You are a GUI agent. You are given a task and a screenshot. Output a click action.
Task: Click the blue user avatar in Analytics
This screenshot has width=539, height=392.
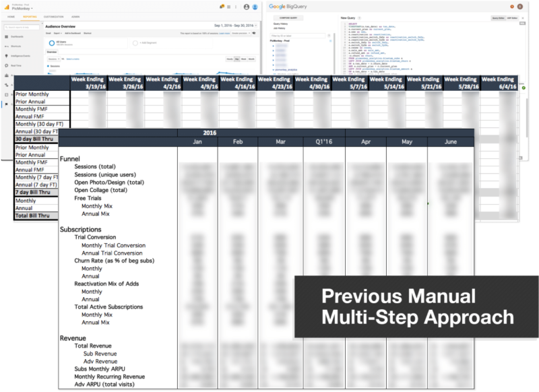(x=255, y=7)
